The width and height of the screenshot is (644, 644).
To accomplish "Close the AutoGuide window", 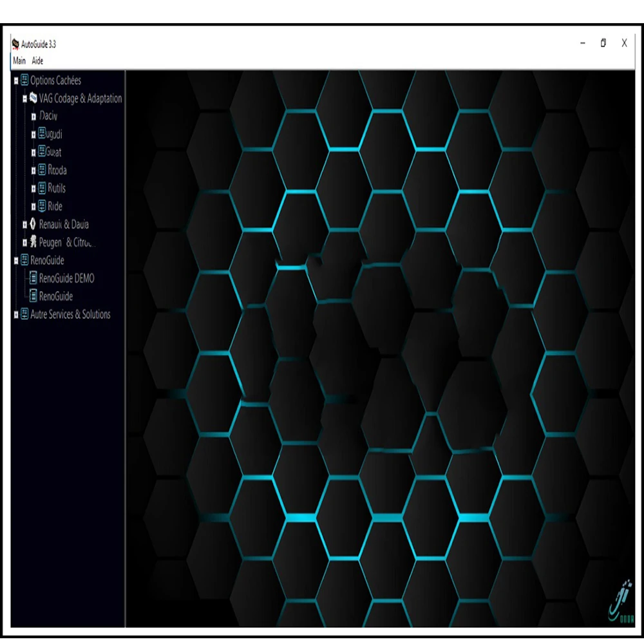I will click(624, 43).
